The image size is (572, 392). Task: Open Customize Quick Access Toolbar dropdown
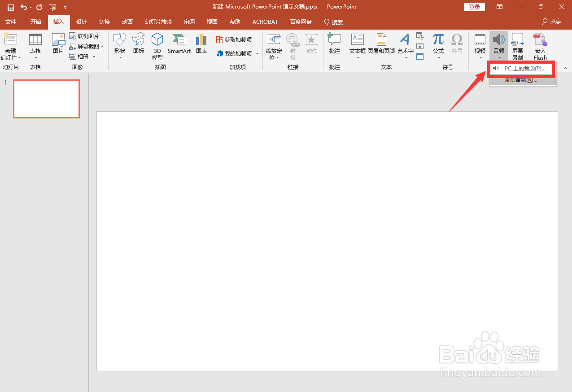tap(65, 8)
